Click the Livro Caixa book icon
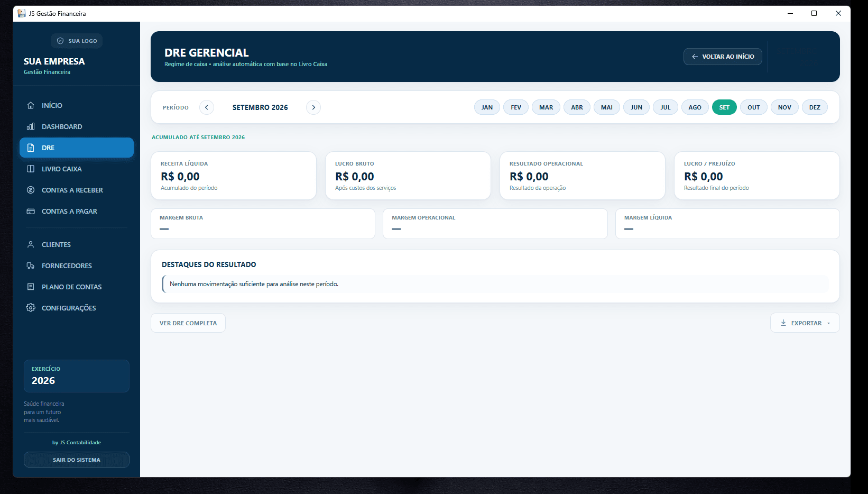This screenshot has height=494, width=868. click(31, 169)
